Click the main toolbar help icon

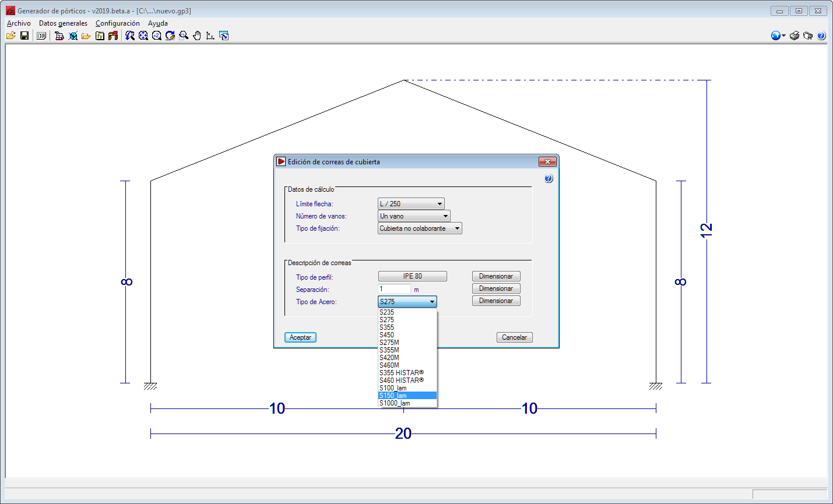point(821,36)
